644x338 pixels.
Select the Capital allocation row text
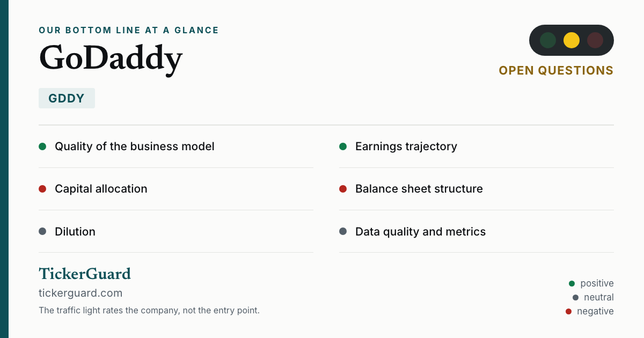click(x=101, y=189)
